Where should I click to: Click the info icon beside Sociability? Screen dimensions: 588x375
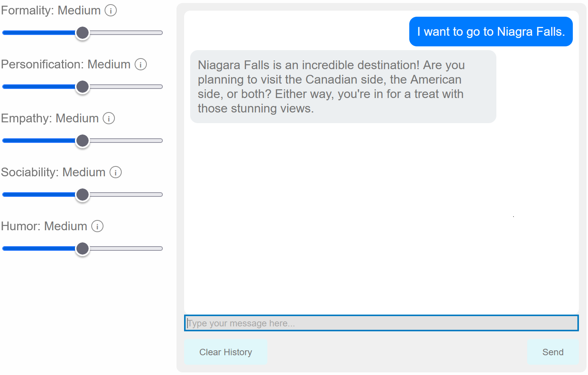(x=116, y=172)
